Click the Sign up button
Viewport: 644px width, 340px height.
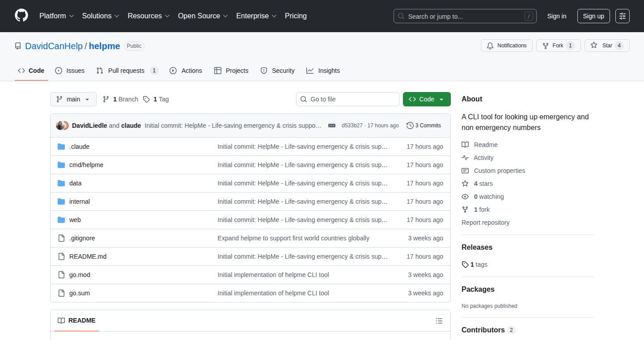pos(593,16)
